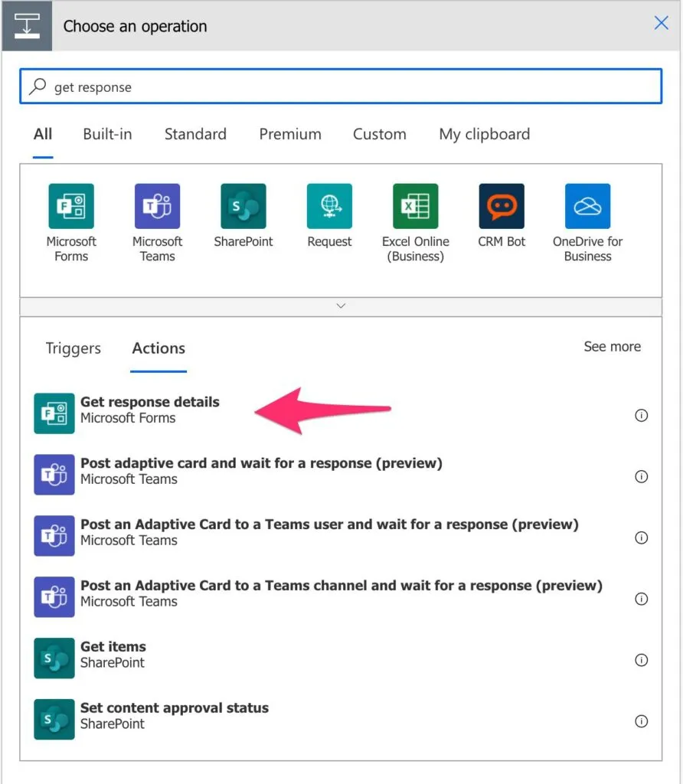Click the See more link
The height and width of the screenshot is (784, 683).
point(612,347)
